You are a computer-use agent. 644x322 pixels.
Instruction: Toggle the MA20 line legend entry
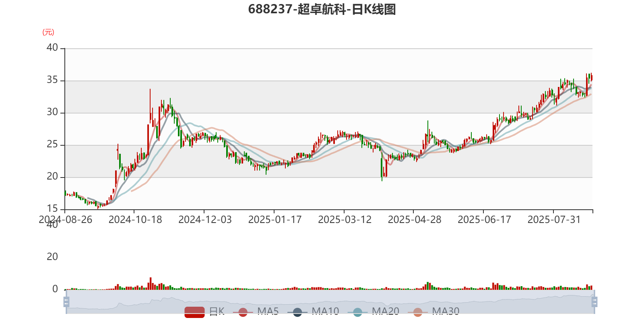374,312
